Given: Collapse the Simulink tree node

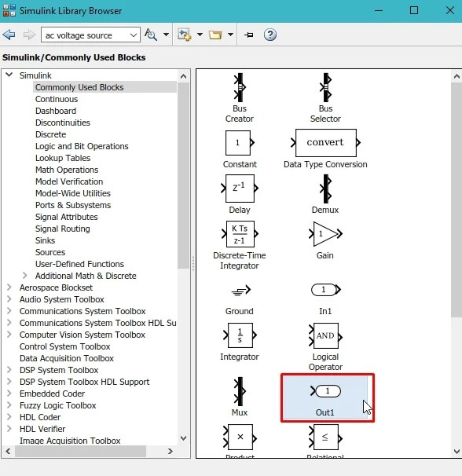Looking at the screenshot, I should point(9,75).
